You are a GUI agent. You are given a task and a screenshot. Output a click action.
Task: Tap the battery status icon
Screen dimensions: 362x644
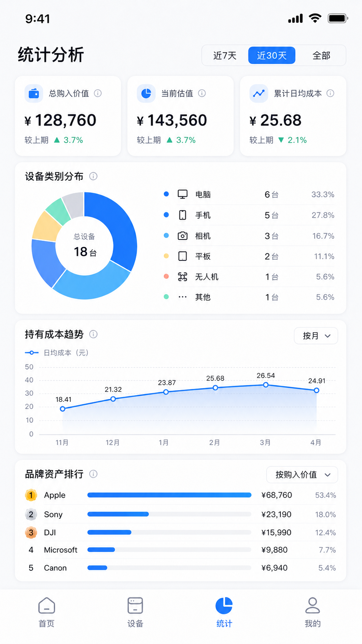pyautogui.click(x=338, y=18)
